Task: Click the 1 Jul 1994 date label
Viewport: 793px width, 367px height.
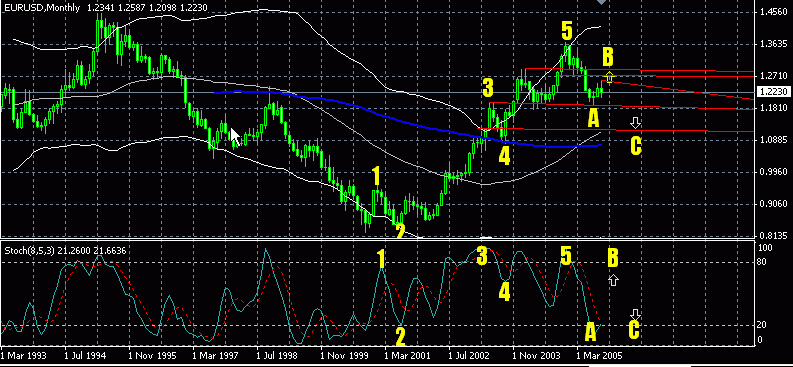Action: tap(86, 356)
